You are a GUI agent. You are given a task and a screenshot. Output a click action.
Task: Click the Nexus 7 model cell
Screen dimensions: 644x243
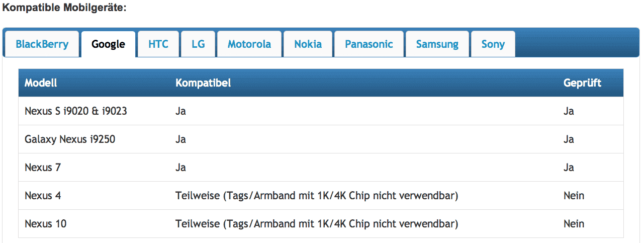pyautogui.click(x=43, y=168)
